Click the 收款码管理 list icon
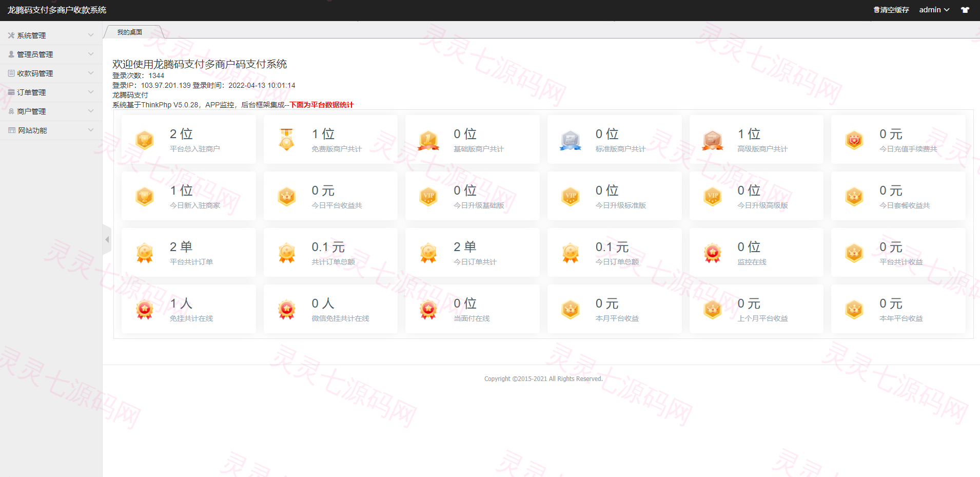 coord(11,73)
